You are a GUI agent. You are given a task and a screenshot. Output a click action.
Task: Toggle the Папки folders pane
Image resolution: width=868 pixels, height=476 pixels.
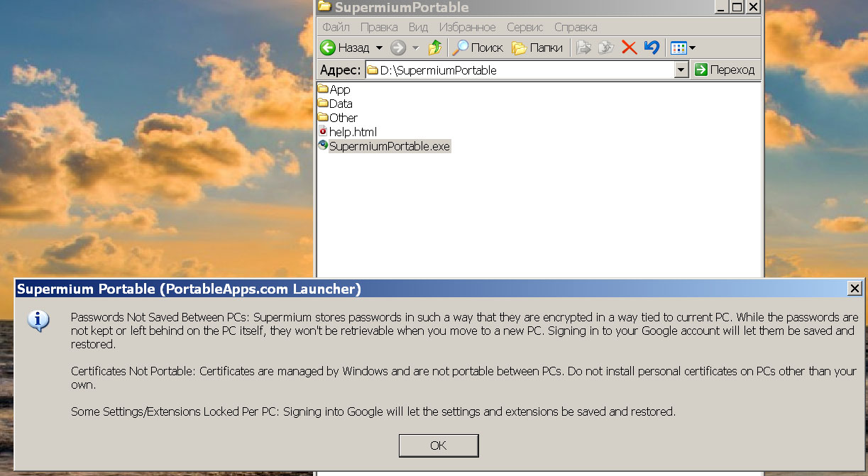tap(537, 48)
